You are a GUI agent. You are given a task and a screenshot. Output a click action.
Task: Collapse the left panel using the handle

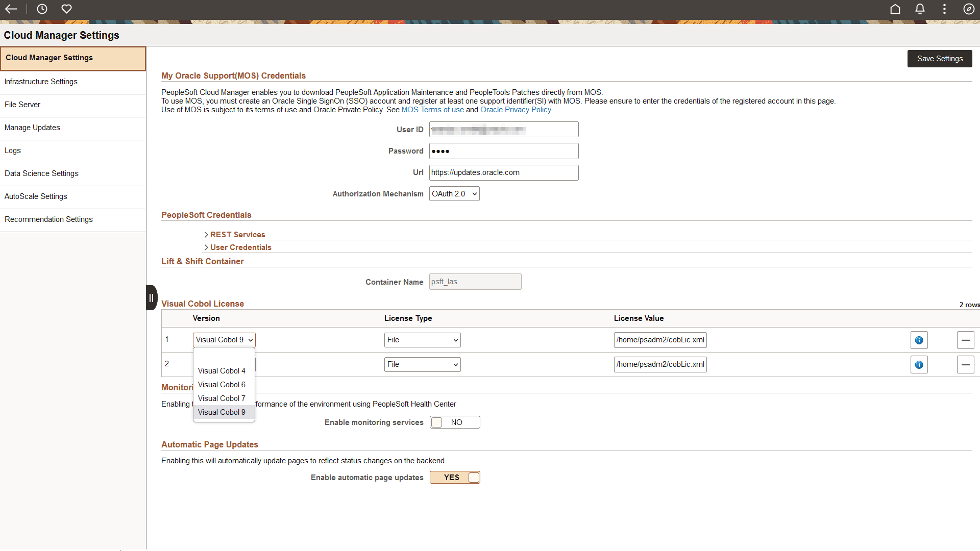(151, 297)
